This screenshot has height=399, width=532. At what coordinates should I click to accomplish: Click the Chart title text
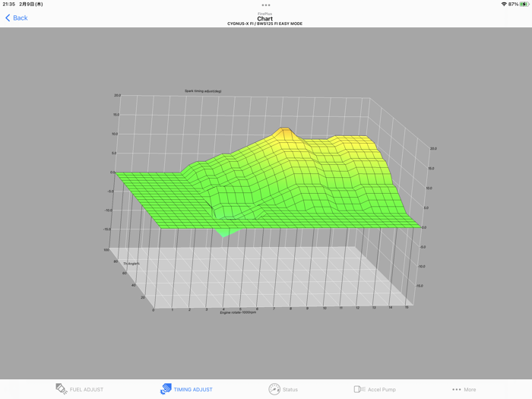click(x=265, y=19)
